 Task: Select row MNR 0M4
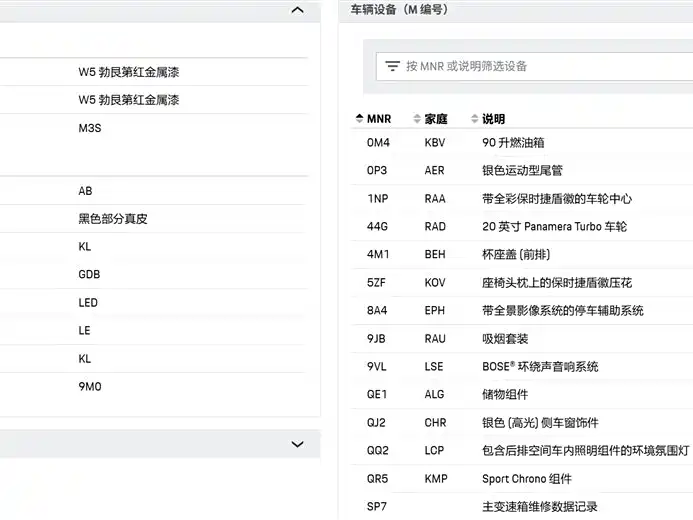(x=522, y=143)
